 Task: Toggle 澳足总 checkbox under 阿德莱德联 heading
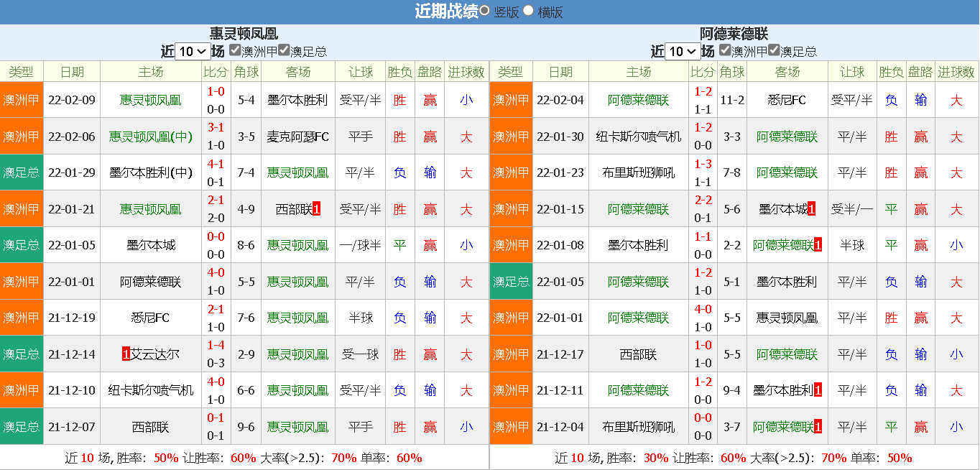point(774,50)
